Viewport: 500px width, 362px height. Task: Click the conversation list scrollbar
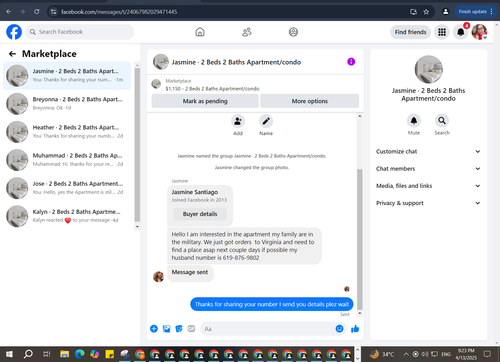(137, 145)
